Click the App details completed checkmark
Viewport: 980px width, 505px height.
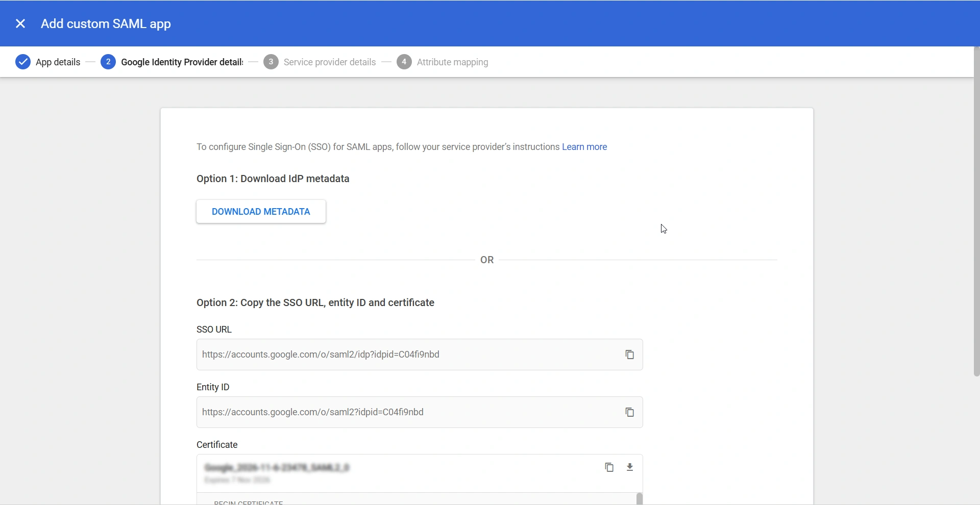pos(23,62)
